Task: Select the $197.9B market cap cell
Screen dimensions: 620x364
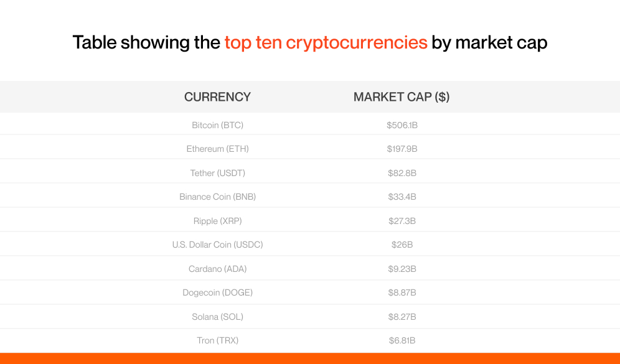Action: click(x=402, y=149)
